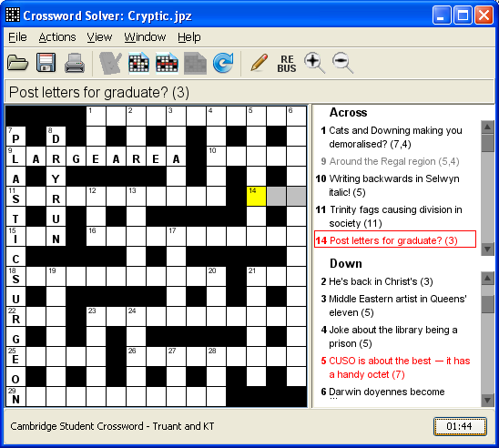Click the Down list scroll up arrow
The image size is (499, 448).
pos(487,279)
